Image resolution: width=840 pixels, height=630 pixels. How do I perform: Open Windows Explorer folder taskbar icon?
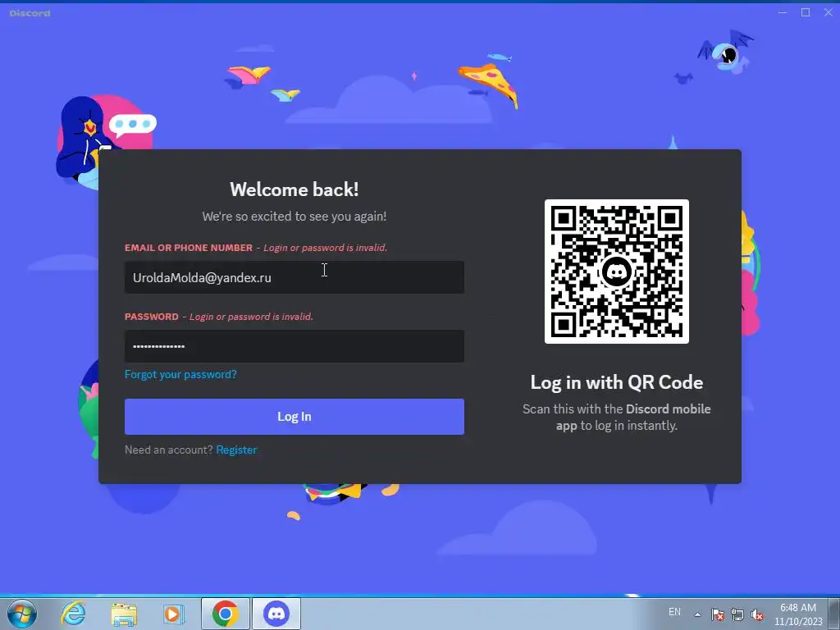[124, 614]
